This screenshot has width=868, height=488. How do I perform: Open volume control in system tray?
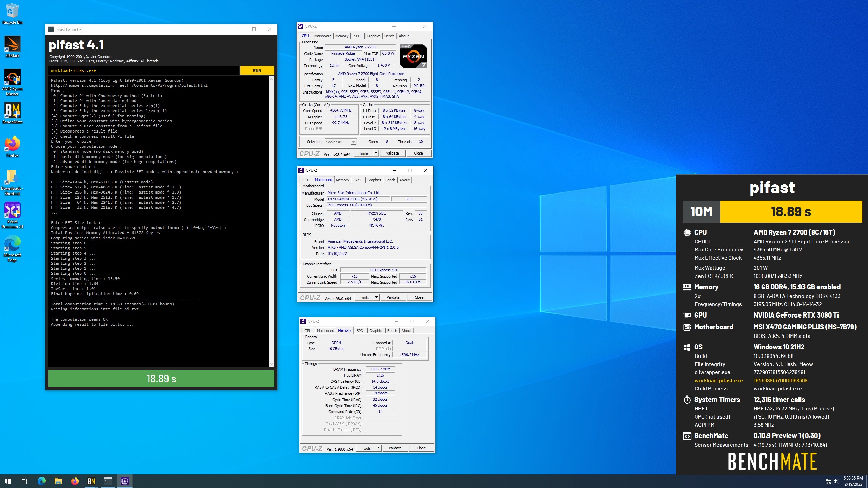click(x=836, y=481)
